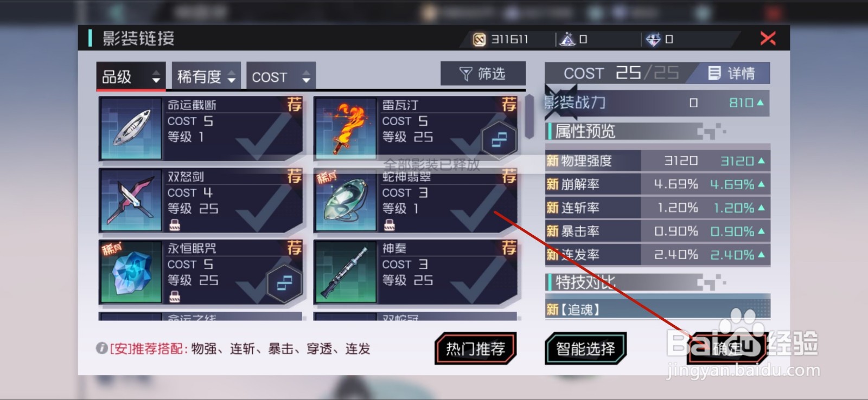Open the 稀有度 rarity sort dropdown

click(x=206, y=76)
